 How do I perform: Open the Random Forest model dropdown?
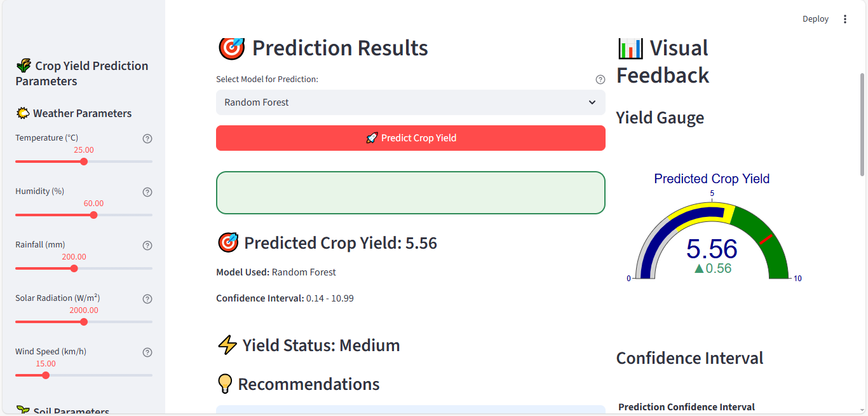(x=410, y=102)
